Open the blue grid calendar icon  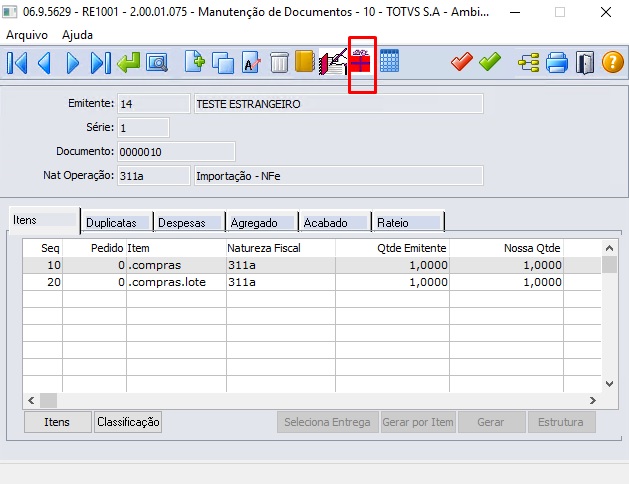coord(389,61)
